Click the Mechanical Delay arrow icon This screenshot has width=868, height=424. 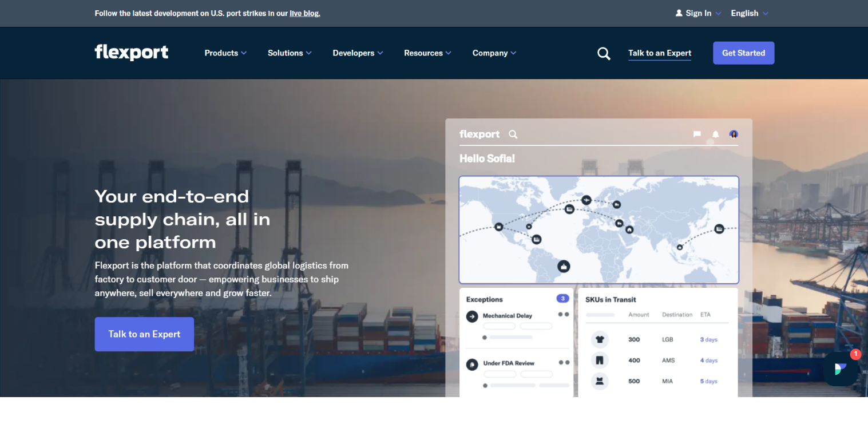472,316
